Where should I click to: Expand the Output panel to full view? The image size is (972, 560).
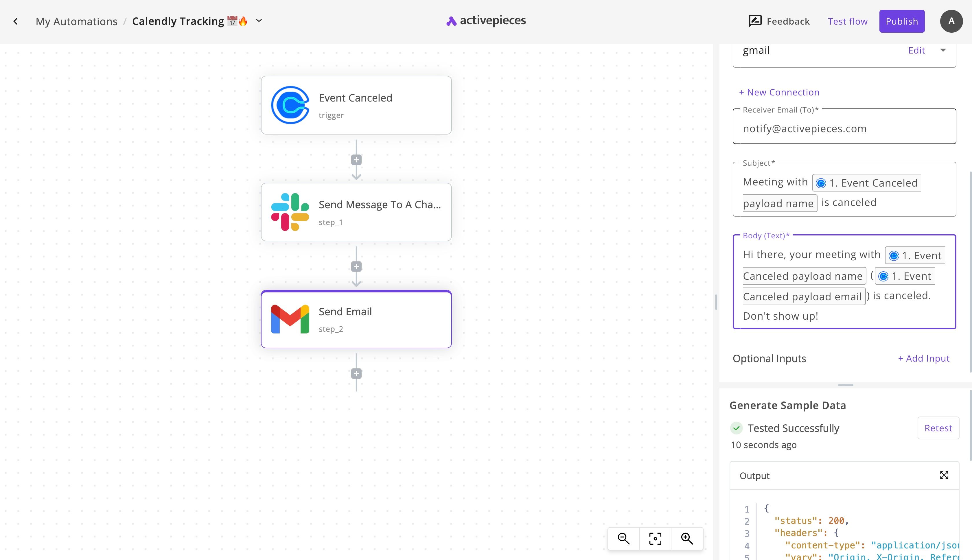944,475
